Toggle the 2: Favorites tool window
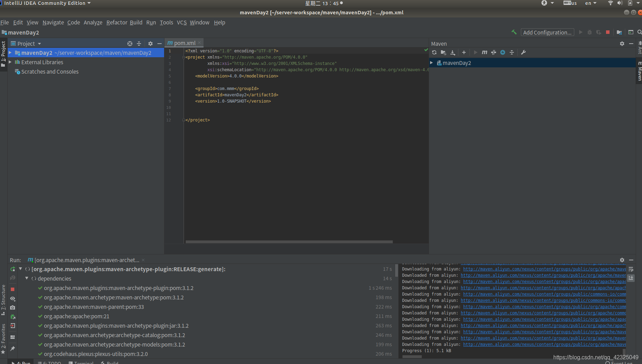The width and height of the screenshot is (642, 364). [x=3, y=339]
